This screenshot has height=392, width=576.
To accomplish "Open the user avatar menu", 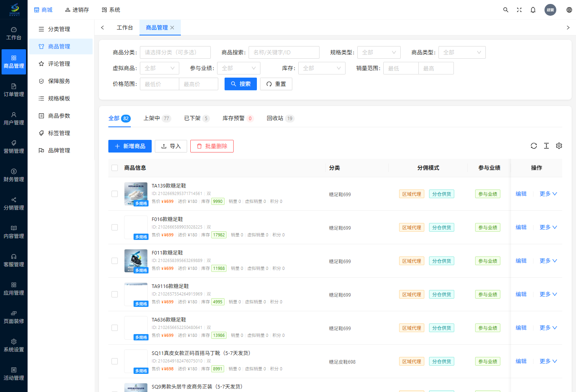I will pos(550,10).
